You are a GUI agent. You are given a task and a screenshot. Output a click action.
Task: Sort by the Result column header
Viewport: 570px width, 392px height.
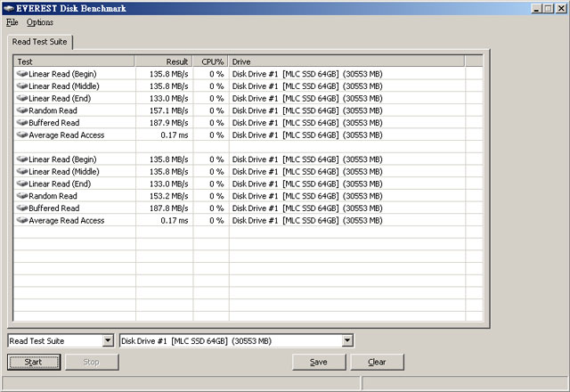pyautogui.click(x=164, y=61)
